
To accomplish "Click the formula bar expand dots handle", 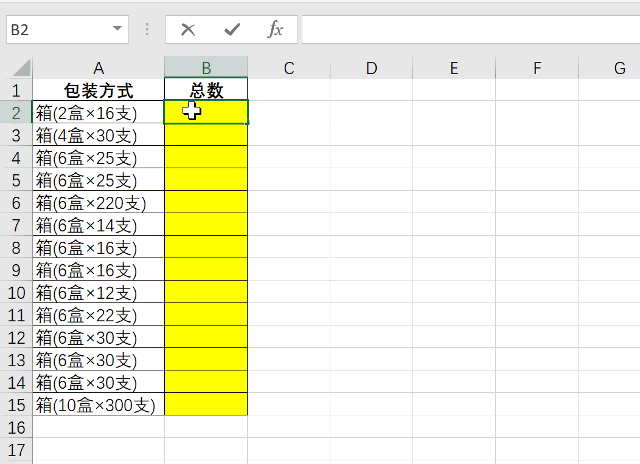I will coord(147,29).
